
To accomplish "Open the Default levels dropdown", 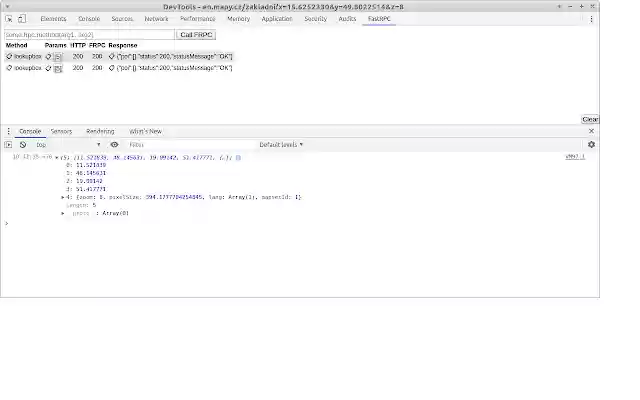I will click(281, 144).
